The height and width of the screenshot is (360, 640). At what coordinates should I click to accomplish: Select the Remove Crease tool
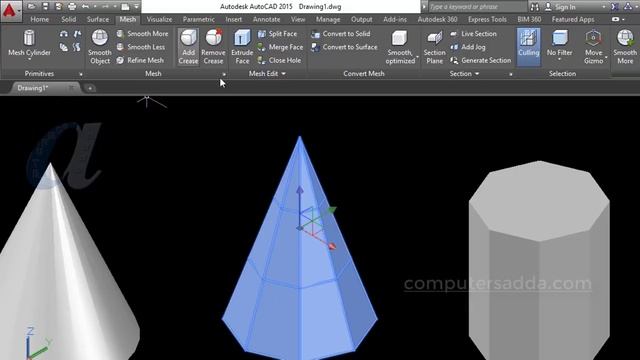point(213,47)
